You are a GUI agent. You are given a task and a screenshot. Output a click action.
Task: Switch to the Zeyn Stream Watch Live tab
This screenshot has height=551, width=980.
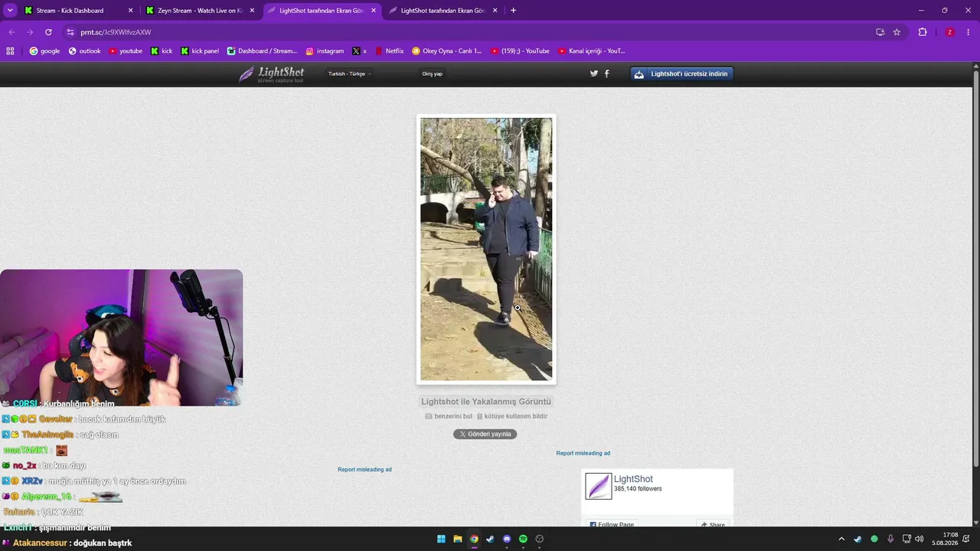tap(200, 11)
